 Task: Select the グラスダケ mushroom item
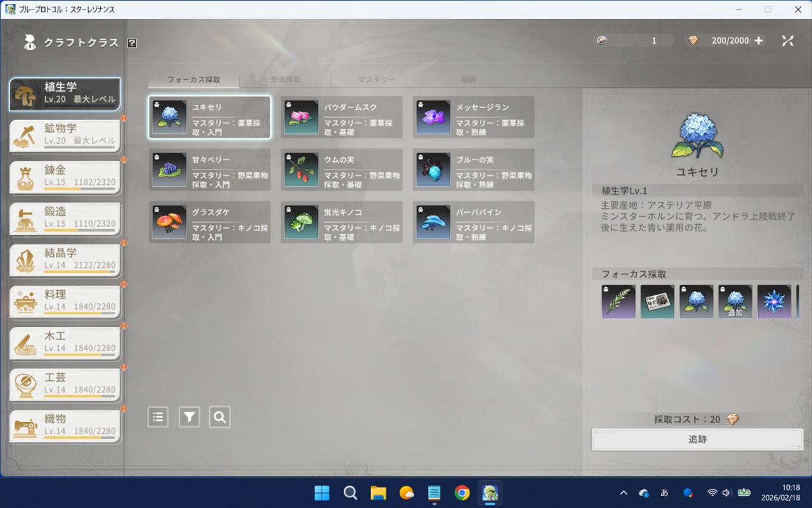pyautogui.click(x=210, y=222)
